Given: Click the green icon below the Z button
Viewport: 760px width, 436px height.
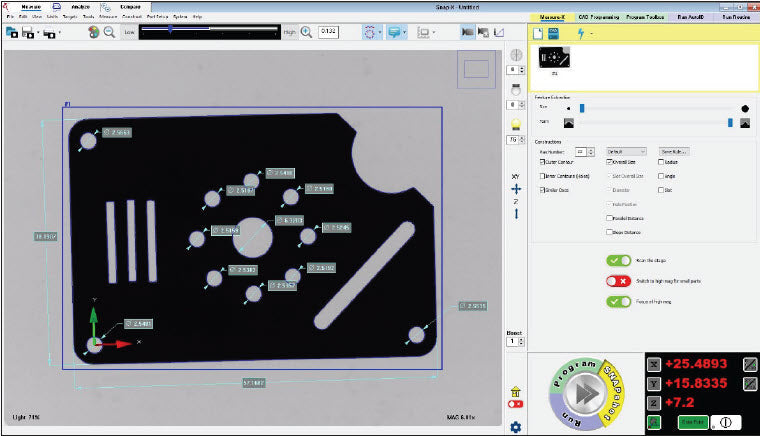Looking at the screenshot, I should 654,422.
